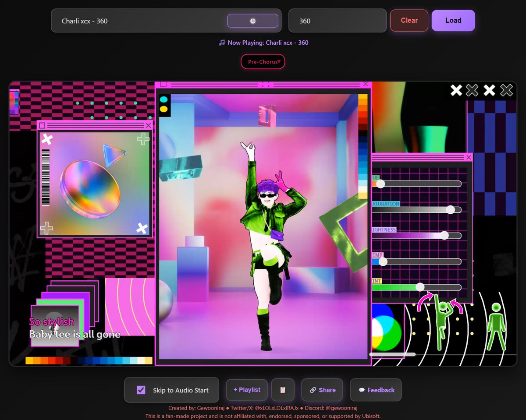Screen dimensions: 526x420
Task: Open the Pre-Chorus section dropdown
Action: (x=263, y=61)
